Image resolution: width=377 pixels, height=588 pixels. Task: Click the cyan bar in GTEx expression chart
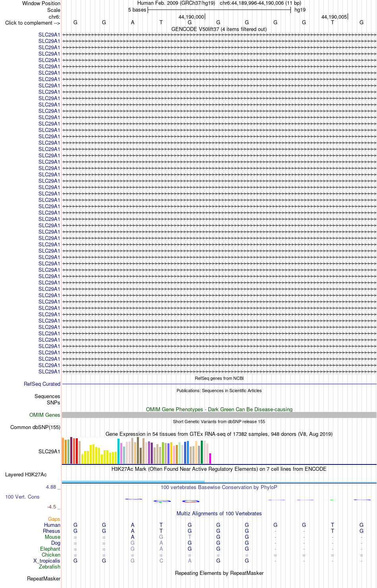coord(119,451)
